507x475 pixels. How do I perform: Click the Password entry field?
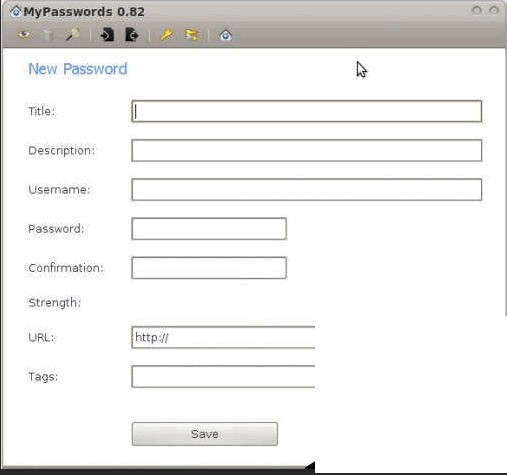[x=209, y=229]
